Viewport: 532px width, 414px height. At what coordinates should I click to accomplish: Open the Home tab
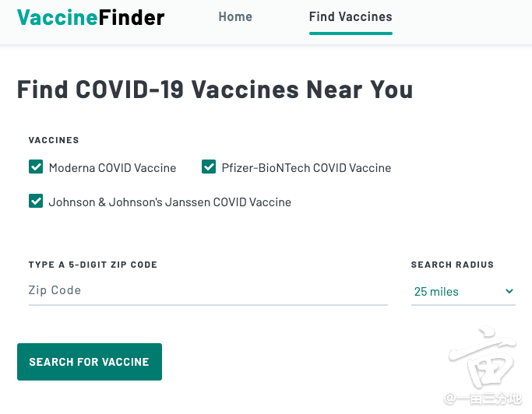tap(235, 16)
